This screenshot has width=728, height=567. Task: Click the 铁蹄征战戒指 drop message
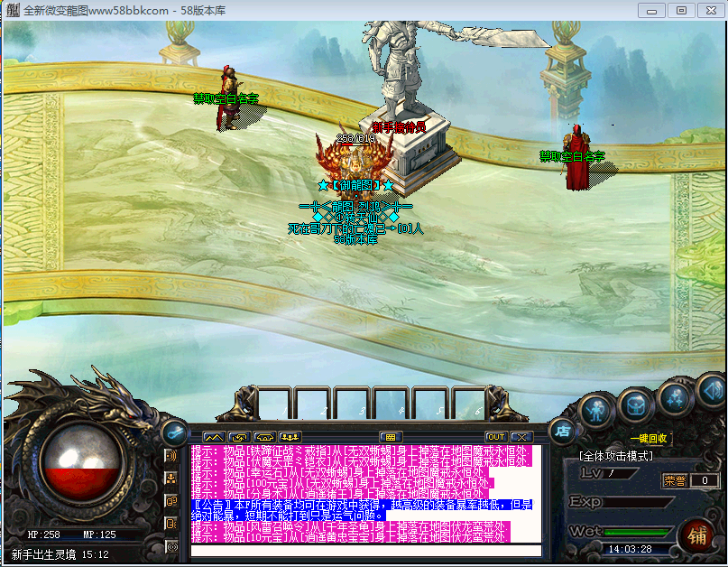coord(360,451)
